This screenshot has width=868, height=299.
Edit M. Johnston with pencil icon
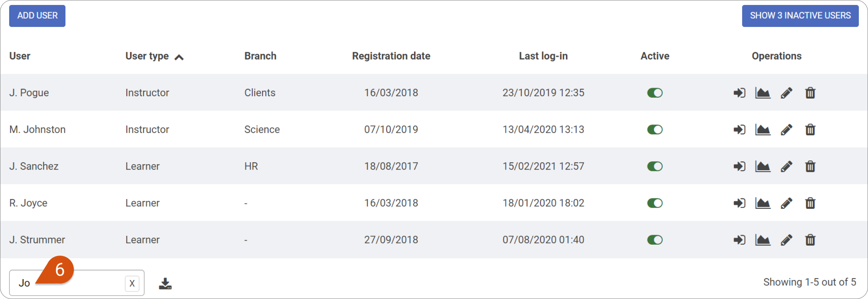pyautogui.click(x=787, y=129)
